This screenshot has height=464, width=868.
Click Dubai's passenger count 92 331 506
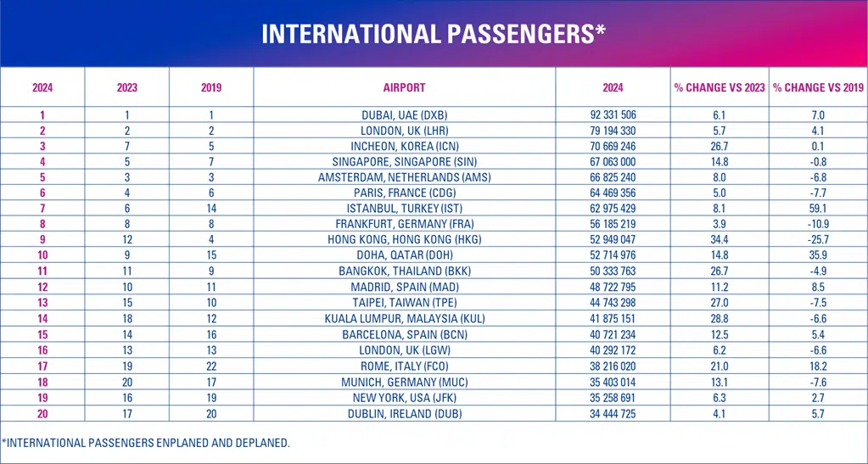point(613,115)
